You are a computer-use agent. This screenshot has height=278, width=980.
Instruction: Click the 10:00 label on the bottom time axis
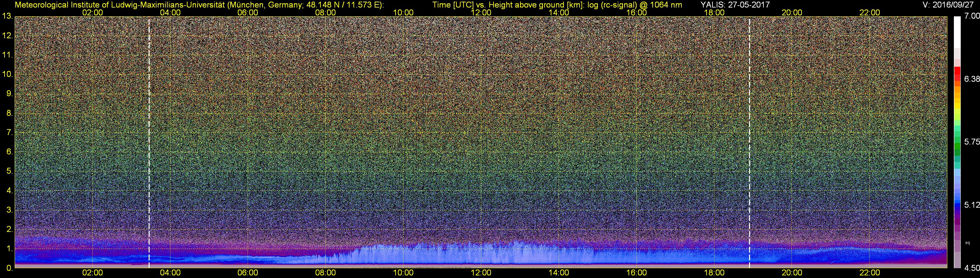[x=403, y=273]
